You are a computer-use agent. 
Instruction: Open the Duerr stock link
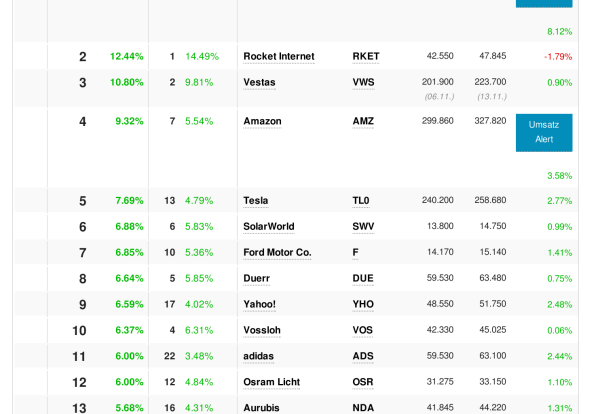257,278
